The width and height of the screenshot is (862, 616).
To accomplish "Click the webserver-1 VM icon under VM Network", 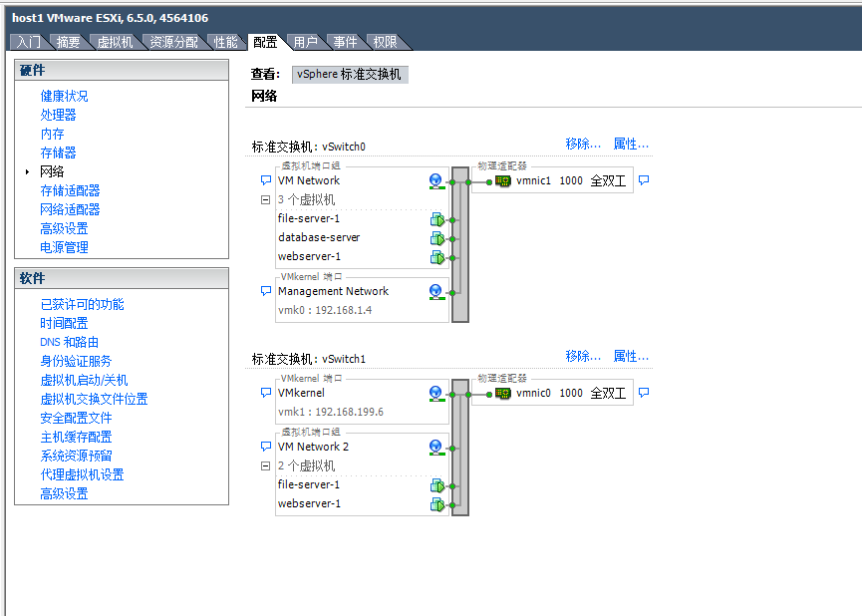I will (x=437, y=257).
